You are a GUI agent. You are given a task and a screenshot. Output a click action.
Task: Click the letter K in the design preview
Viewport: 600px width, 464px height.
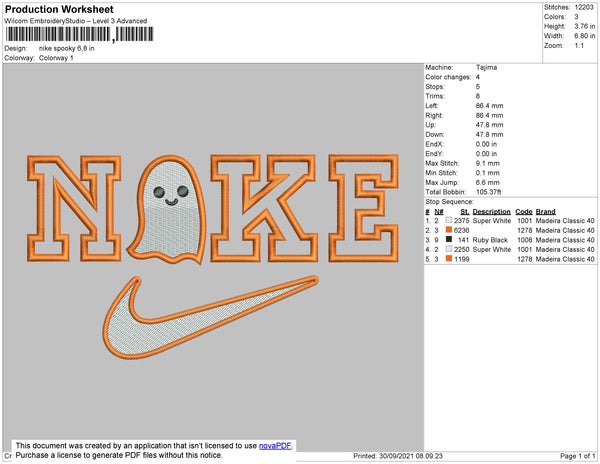tap(264, 208)
